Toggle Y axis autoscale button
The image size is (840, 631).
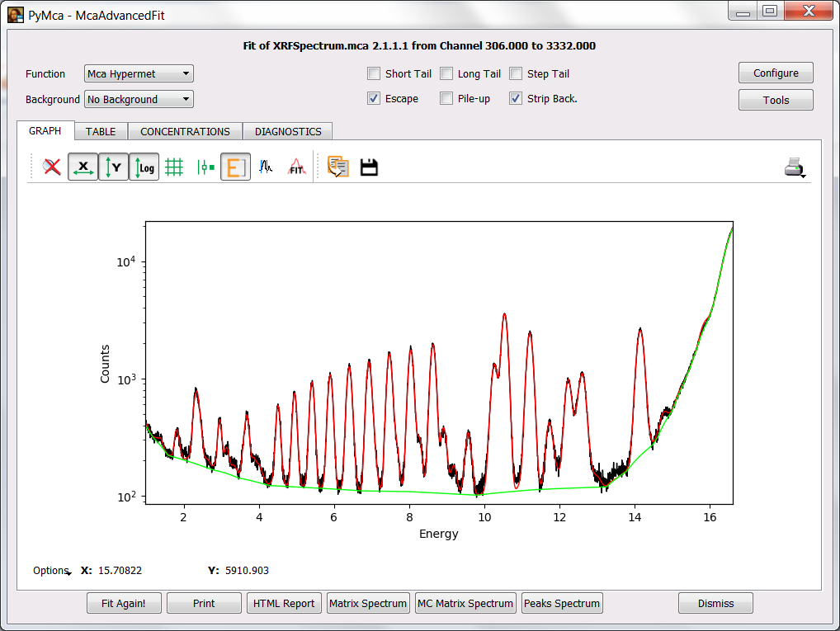click(113, 167)
